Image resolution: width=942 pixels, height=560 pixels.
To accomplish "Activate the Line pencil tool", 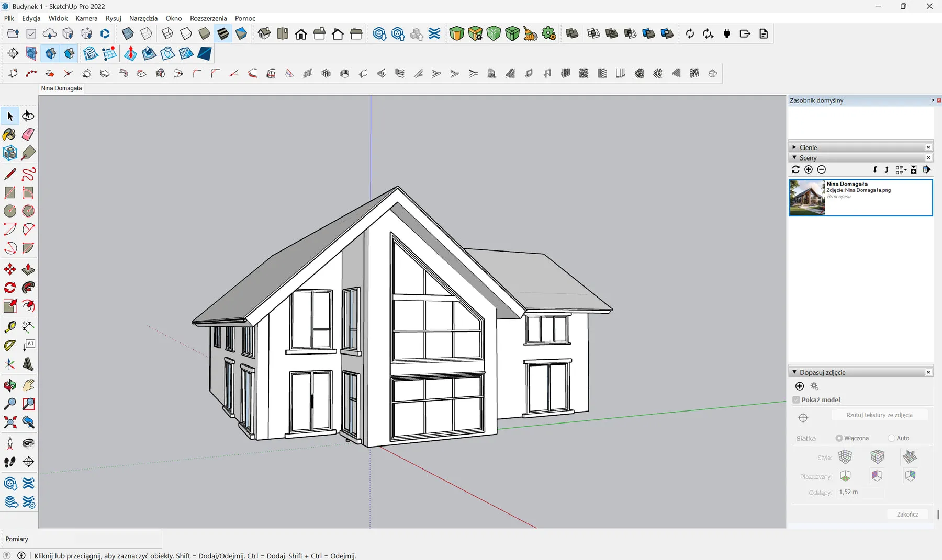I will [x=10, y=174].
